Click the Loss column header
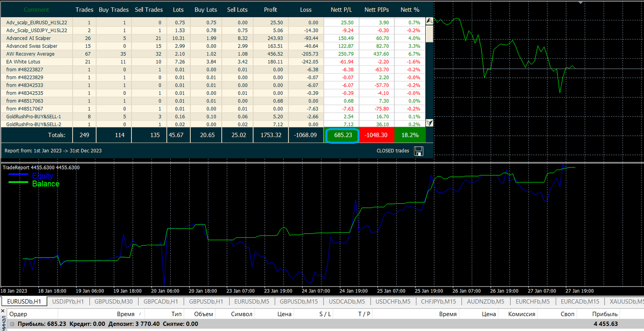The image size is (644, 331). [x=306, y=9]
